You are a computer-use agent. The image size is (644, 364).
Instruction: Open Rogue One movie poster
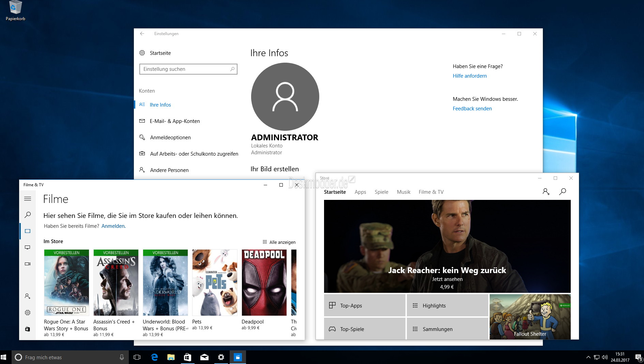coord(66,283)
